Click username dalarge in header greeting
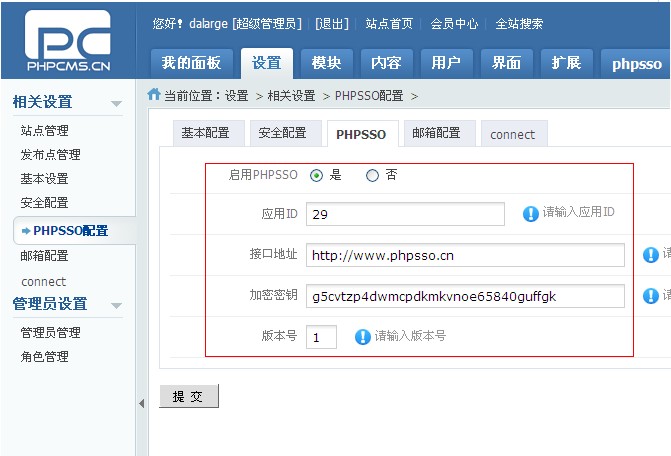 [x=208, y=24]
